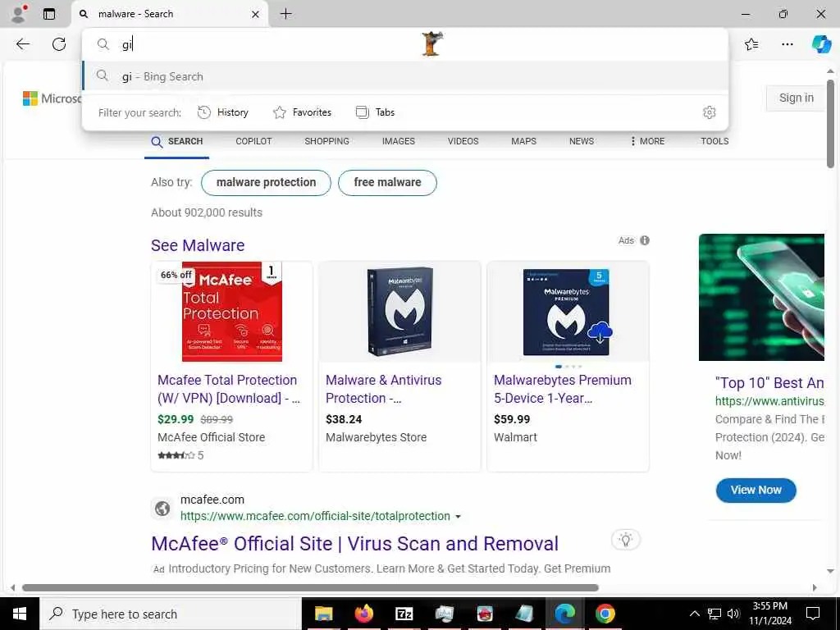Click Sign in button on Bing
The height and width of the screenshot is (630, 840).
click(x=796, y=98)
